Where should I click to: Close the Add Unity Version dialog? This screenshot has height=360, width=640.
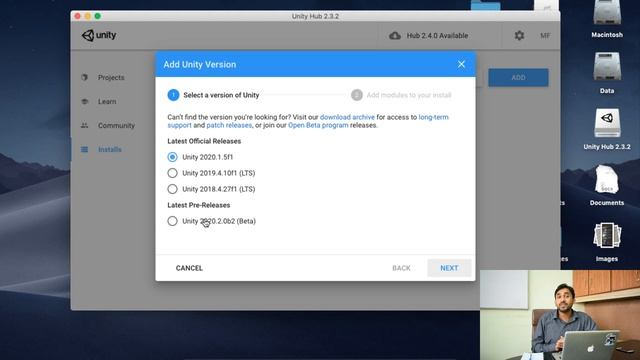[x=461, y=64]
